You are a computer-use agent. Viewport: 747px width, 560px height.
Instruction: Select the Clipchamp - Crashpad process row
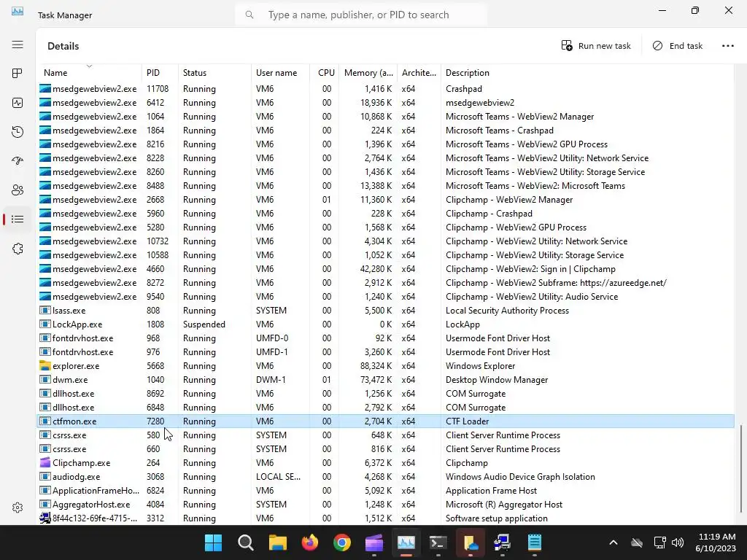tap(386, 214)
